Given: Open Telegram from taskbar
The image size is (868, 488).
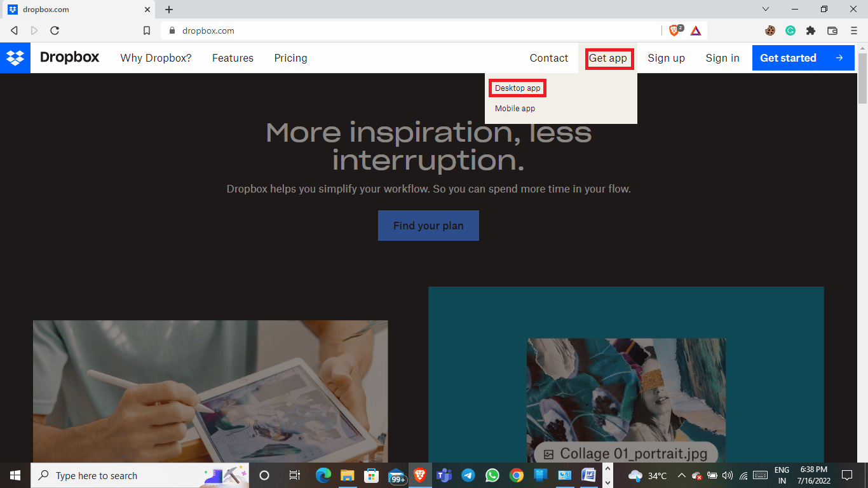Looking at the screenshot, I should tap(468, 475).
